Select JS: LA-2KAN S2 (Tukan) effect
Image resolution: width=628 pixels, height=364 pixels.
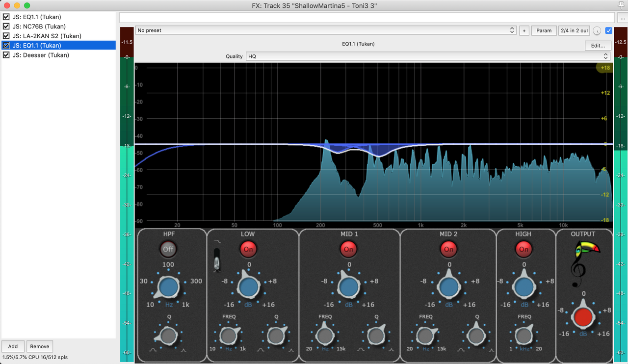47,36
